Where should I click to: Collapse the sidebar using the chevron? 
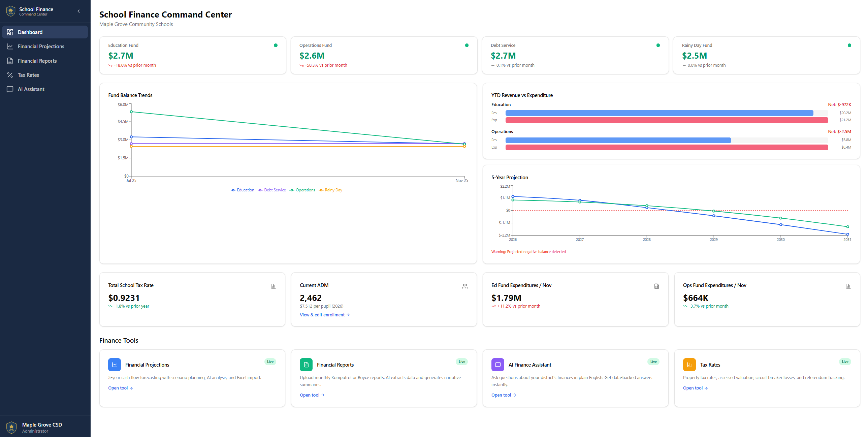(x=78, y=11)
